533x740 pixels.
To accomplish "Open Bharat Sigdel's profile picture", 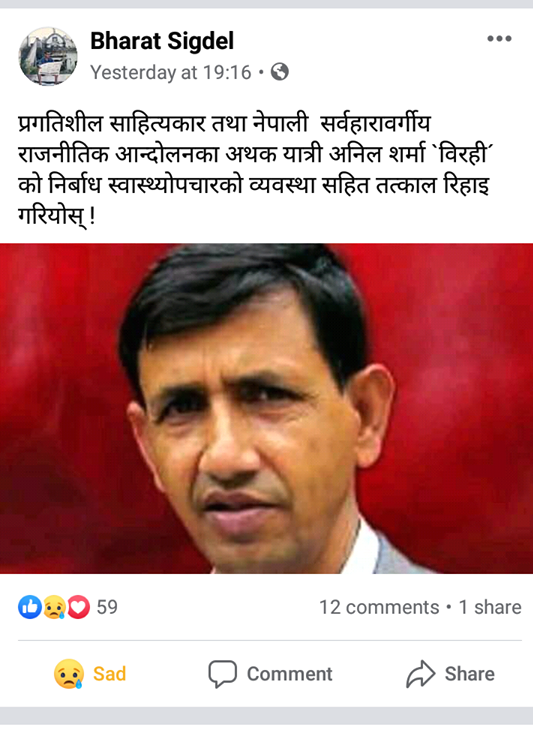I will pos(48,57).
